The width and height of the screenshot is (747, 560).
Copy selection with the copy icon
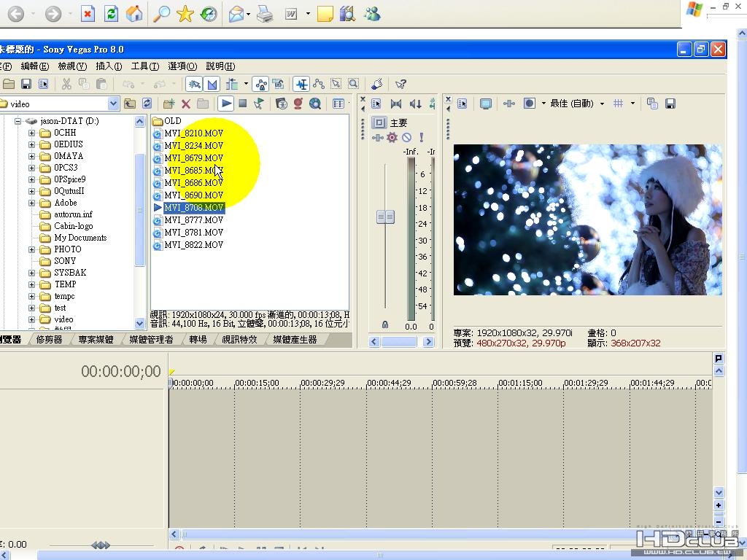(84, 85)
